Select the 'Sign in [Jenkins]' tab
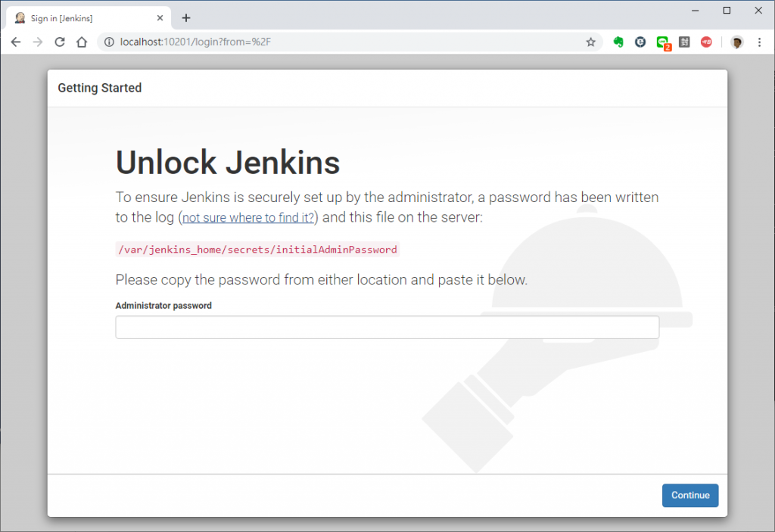This screenshot has height=532, width=775. 89,18
